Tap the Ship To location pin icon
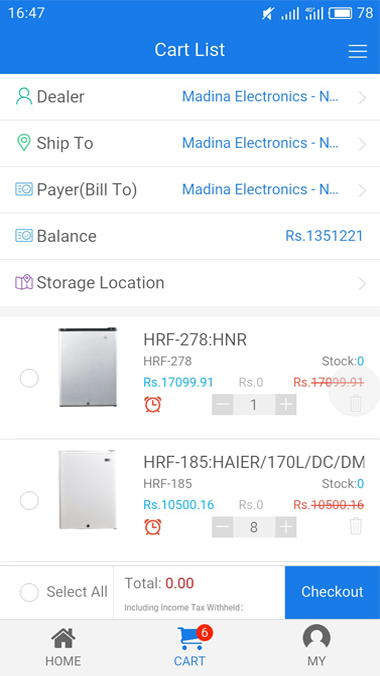The height and width of the screenshot is (676, 380). click(x=24, y=143)
